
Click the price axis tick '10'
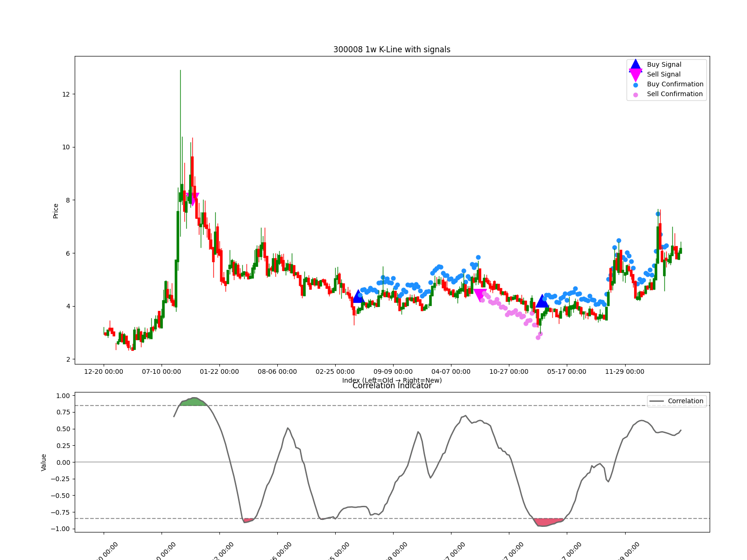tap(66, 147)
